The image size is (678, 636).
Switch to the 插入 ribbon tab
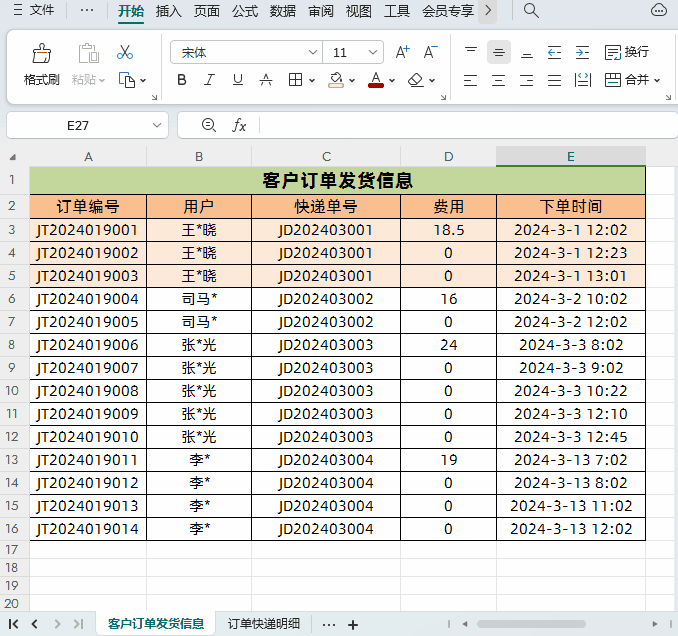point(169,10)
